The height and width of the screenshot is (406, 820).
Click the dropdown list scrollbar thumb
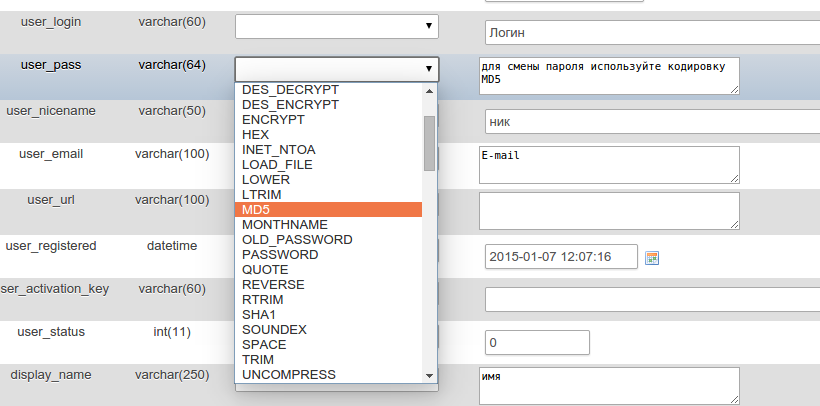(429, 143)
